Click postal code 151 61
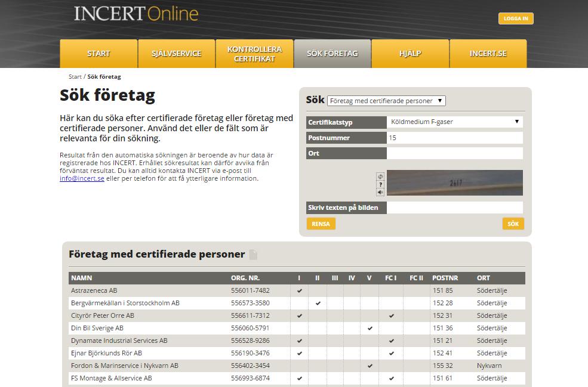This screenshot has height=387, width=588. click(x=443, y=379)
